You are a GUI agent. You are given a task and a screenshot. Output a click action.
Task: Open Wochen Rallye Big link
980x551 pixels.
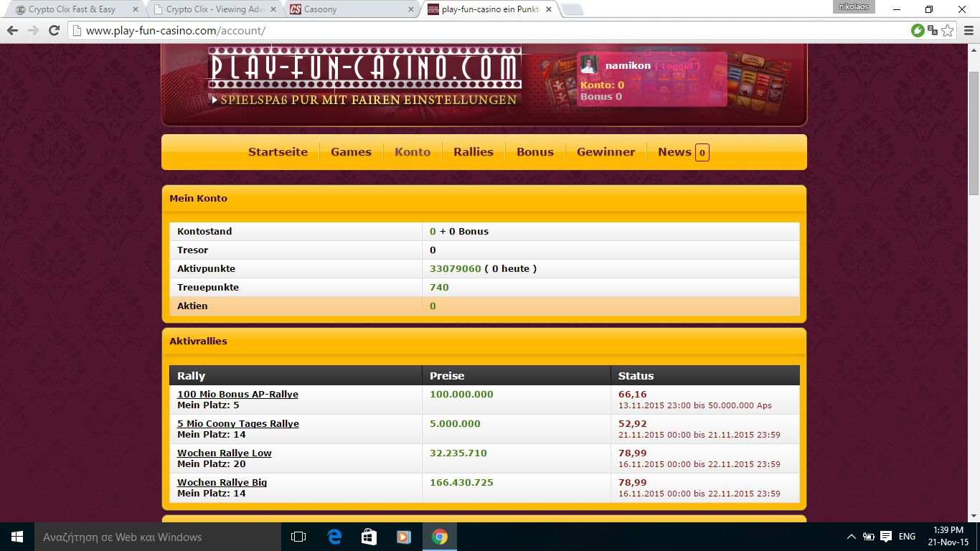[222, 482]
